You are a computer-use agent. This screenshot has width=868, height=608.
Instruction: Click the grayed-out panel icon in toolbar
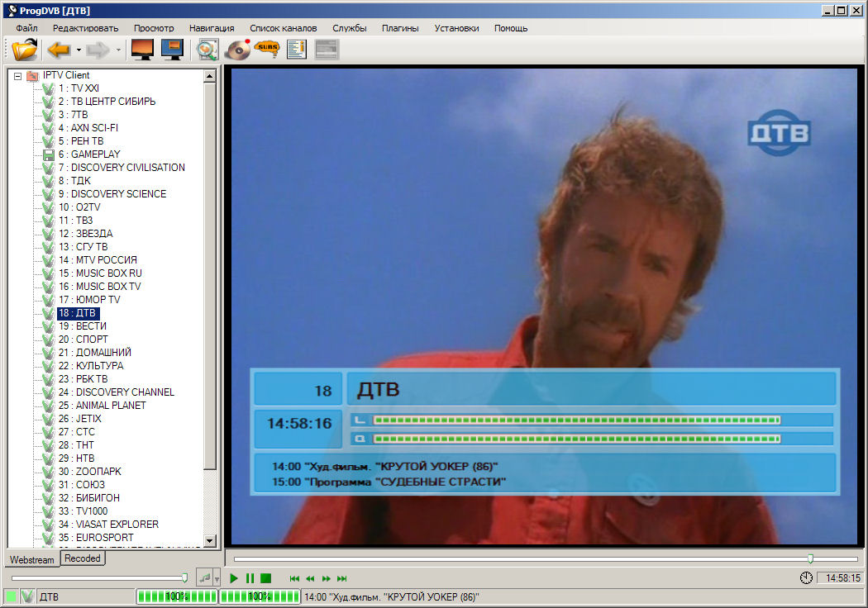tap(326, 50)
